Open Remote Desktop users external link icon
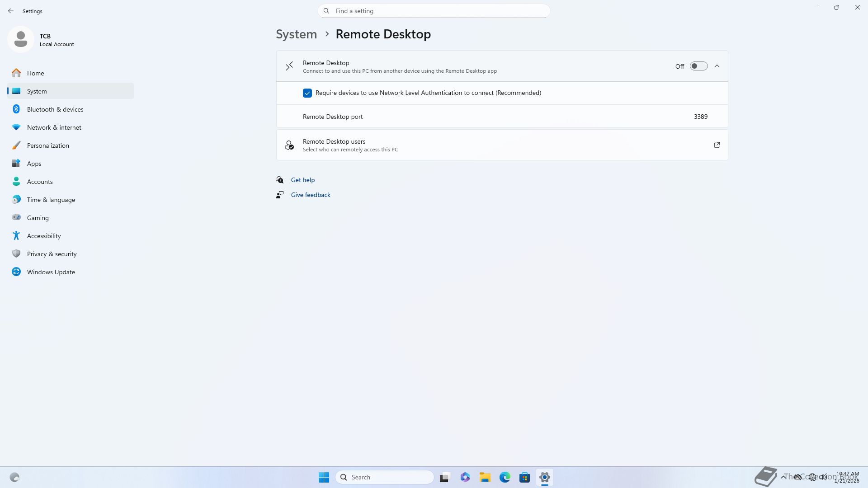This screenshot has height=488, width=868. (717, 145)
